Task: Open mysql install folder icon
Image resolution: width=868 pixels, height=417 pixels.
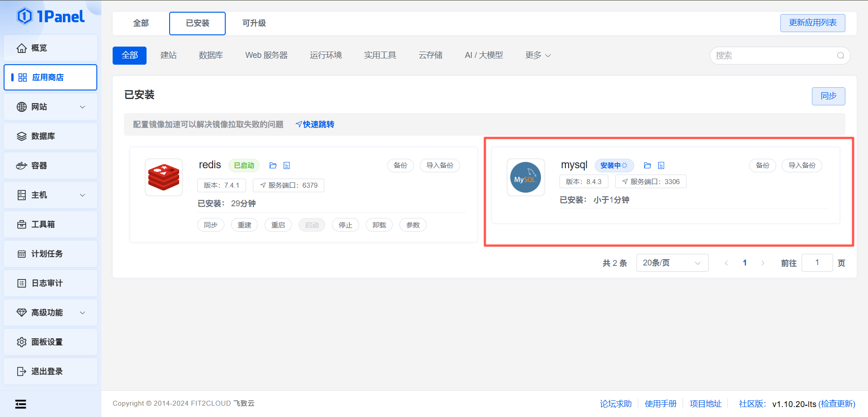Action: 647,166
